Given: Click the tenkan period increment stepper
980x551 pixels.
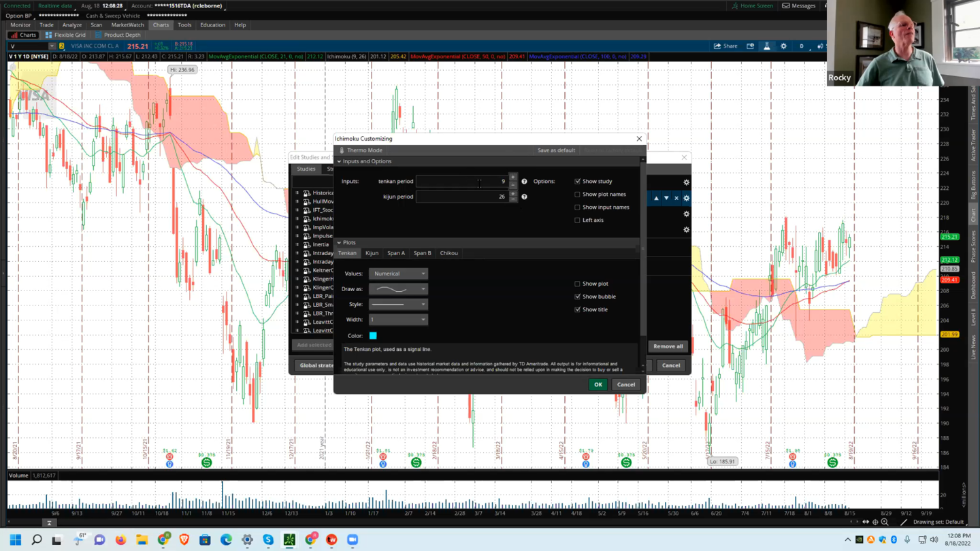Looking at the screenshot, I should 512,179.
